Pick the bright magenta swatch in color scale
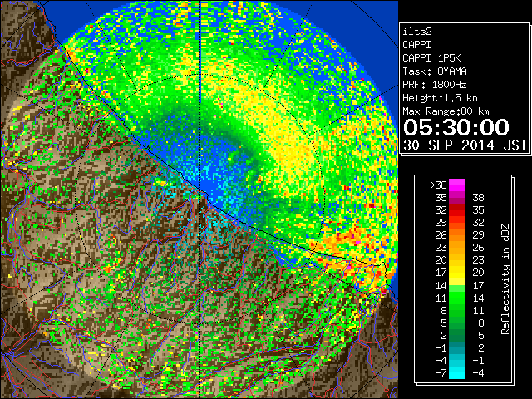The height and width of the screenshot is (399, 532). tap(457, 185)
